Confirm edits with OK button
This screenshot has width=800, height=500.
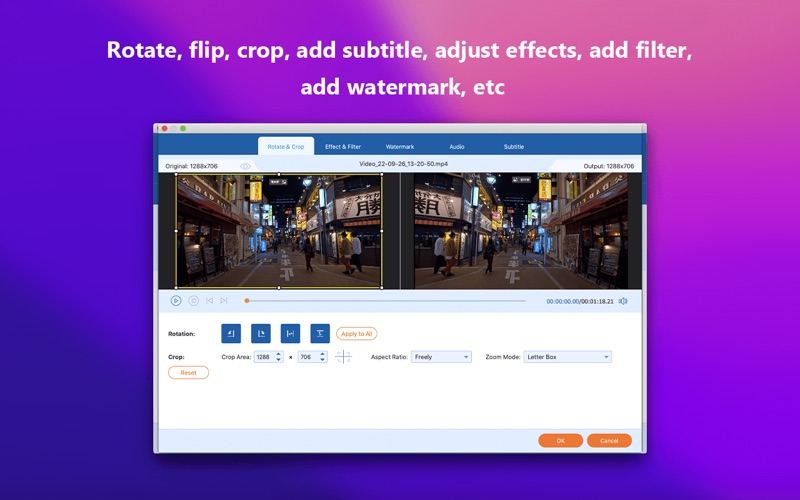560,440
